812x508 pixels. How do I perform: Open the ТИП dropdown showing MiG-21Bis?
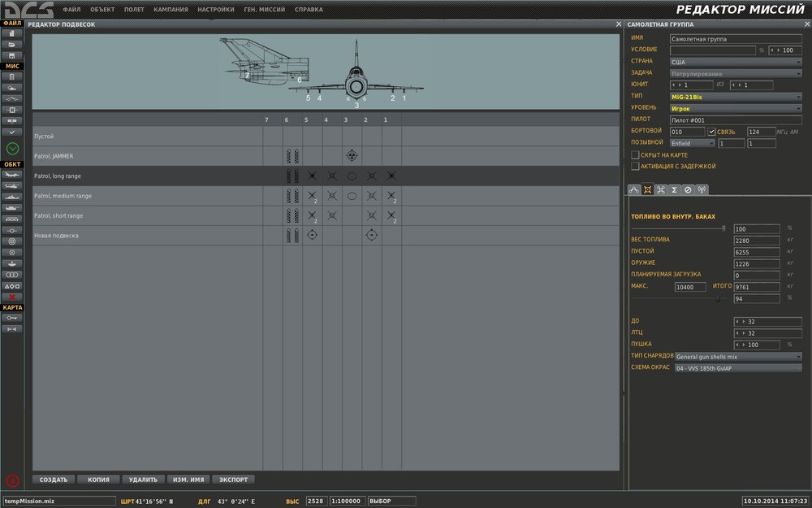(736, 97)
